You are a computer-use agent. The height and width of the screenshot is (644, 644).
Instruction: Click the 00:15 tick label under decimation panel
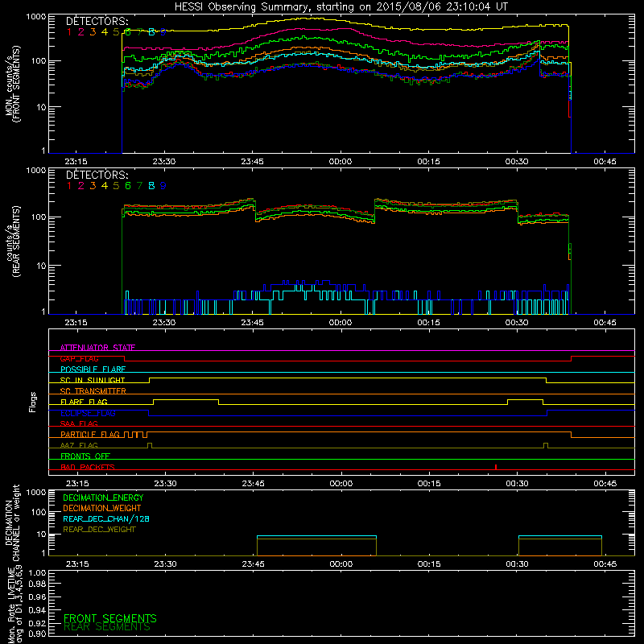tap(429, 564)
